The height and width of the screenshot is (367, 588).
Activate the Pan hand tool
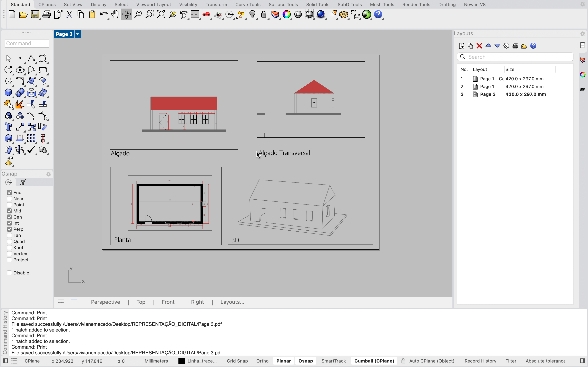(x=115, y=14)
